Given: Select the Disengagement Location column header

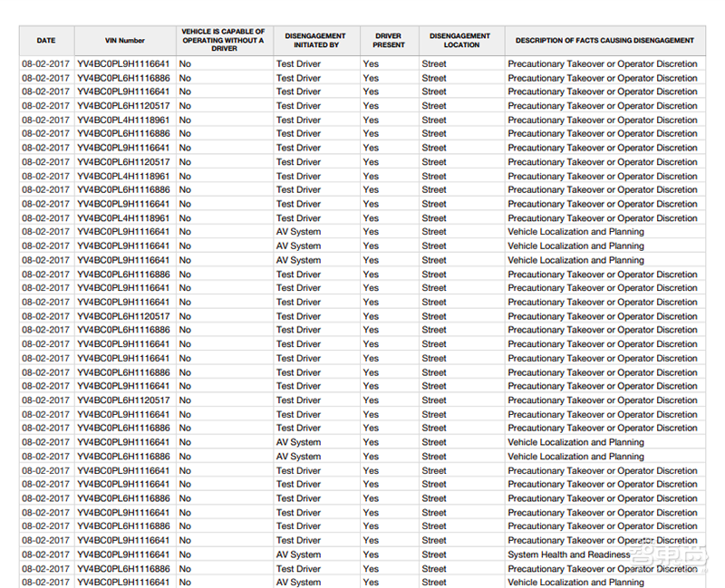Looking at the screenshot, I should point(461,41).
